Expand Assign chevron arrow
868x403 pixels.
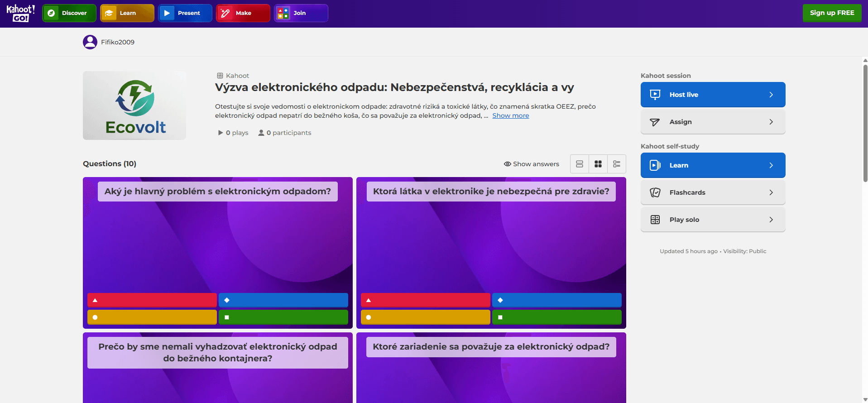pos(771,122)
